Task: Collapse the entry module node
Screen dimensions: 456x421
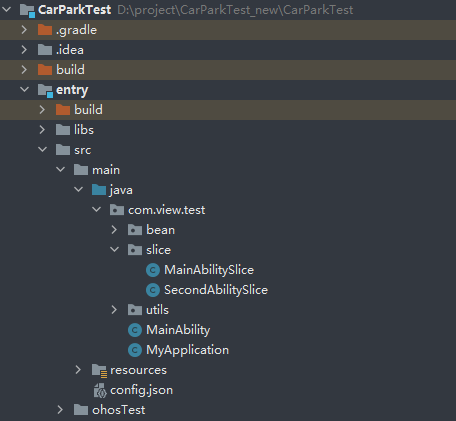Action: tap(24, 89)
